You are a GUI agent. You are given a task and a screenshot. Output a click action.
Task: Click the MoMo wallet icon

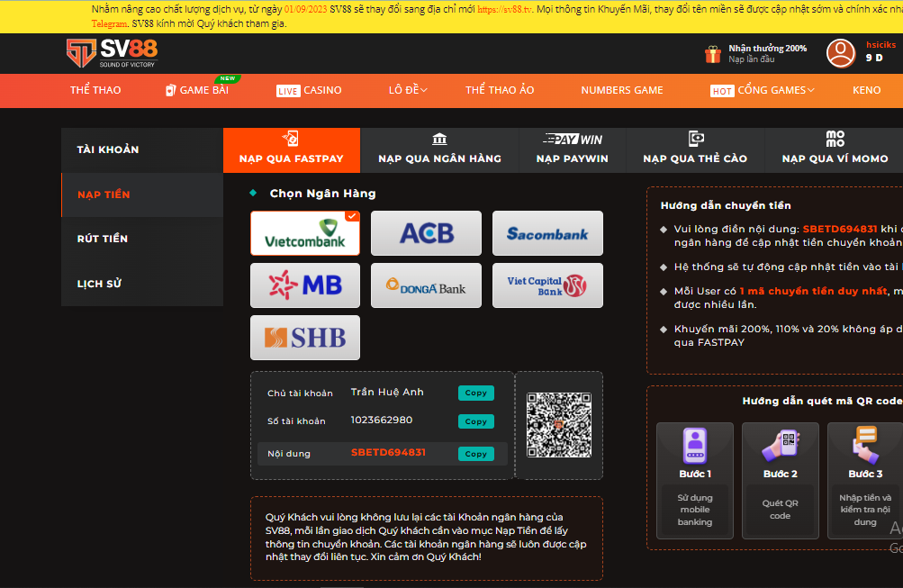(835, 138)
